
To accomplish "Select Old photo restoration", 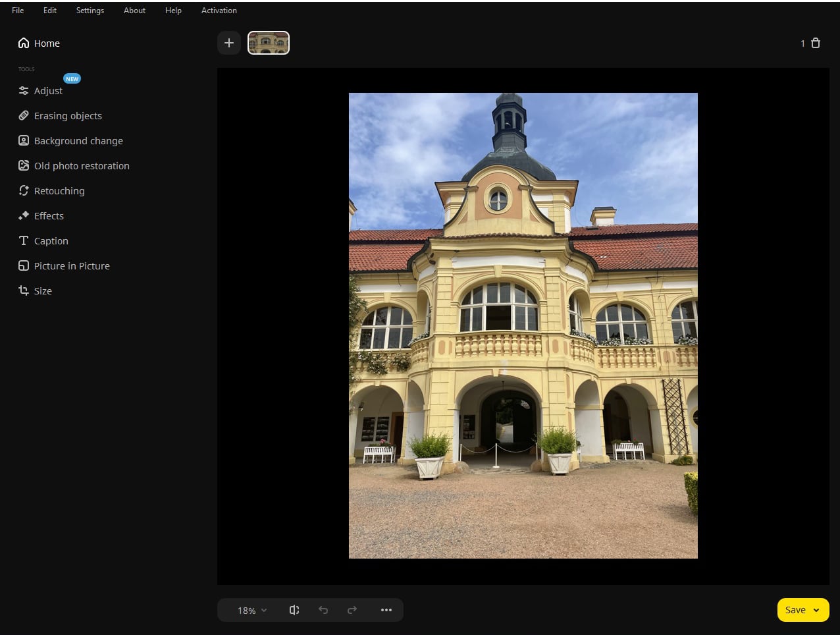I will pyautogui.click(x=82, y=165).
